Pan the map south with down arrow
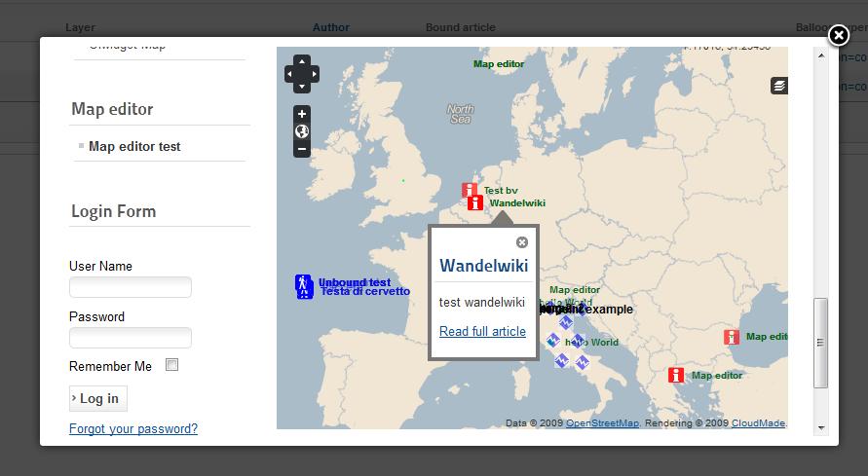868x476 pixels. pyautogui.click(x=302, y=87)
